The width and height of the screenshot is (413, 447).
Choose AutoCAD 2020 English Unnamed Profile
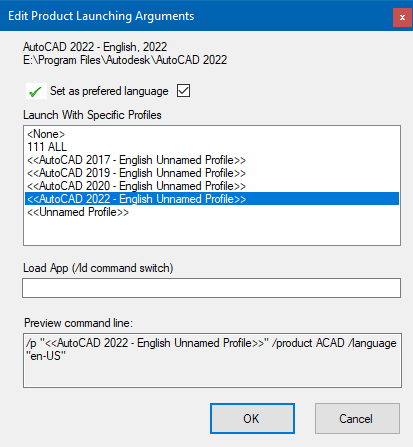136,186
